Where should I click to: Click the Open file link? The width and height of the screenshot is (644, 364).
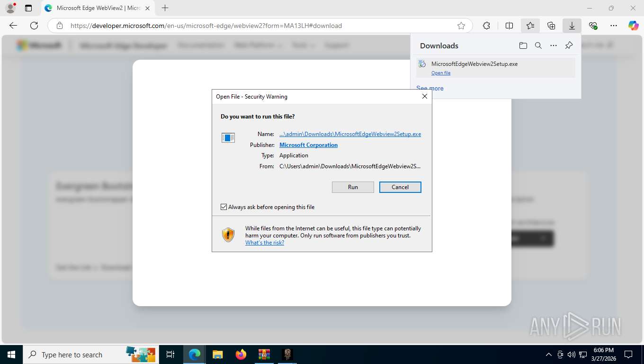pos(441,73)
